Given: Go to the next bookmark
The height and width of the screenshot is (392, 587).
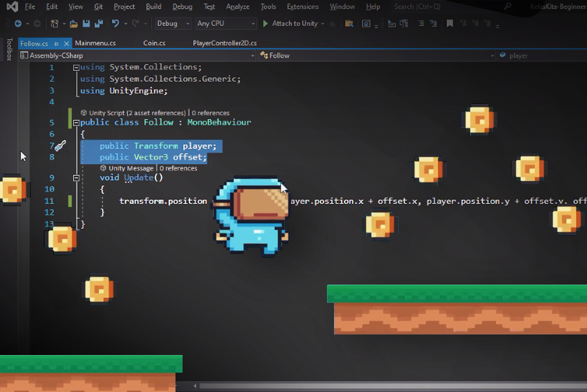Looking at the screenshot, I should click(475, 23).
